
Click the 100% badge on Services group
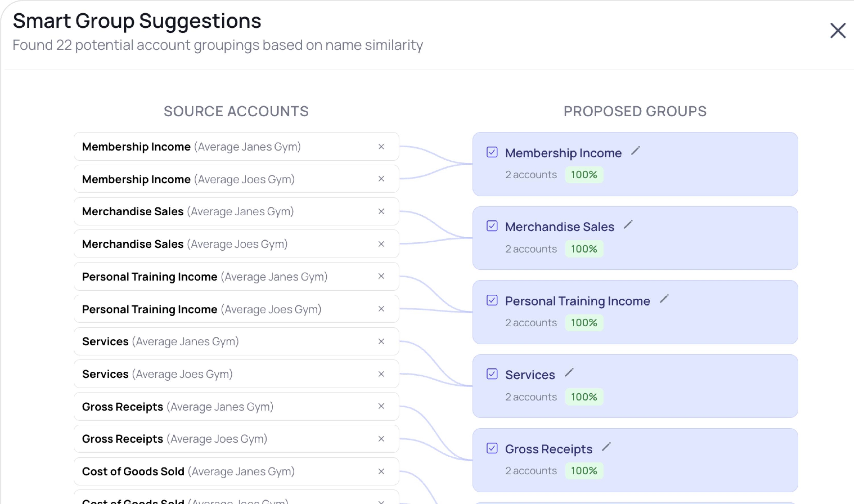[x=584, y=397]
